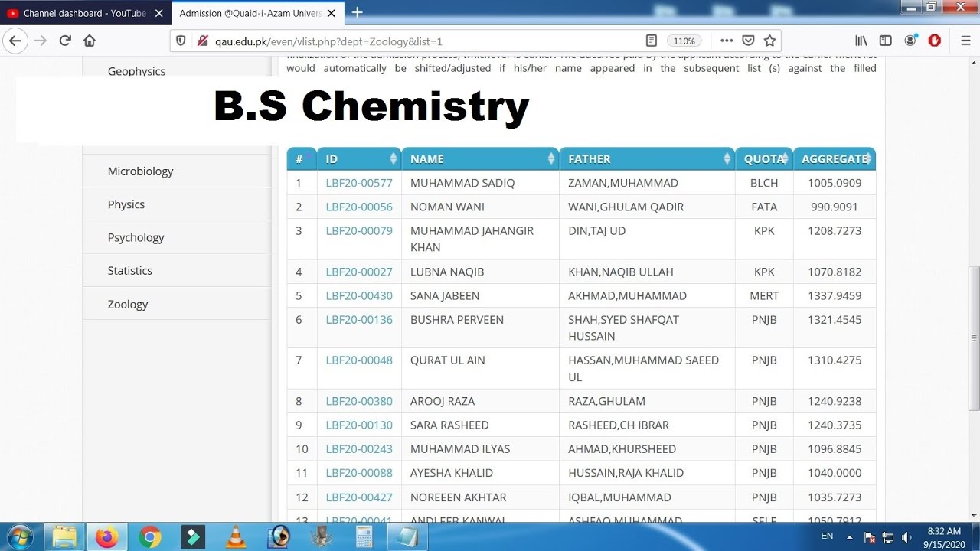
Task: Open the Firefox account menu
Action: (x=910, y=41)
